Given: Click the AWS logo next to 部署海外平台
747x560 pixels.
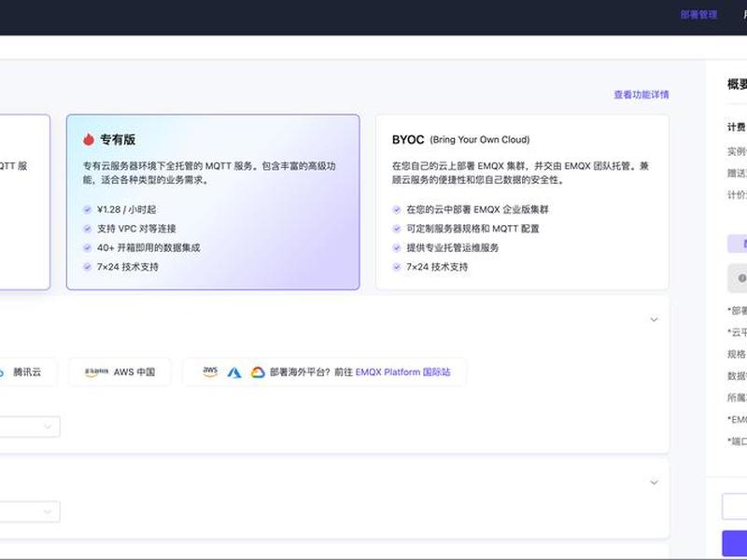Looking at the screenshot, I should point(210,371).
